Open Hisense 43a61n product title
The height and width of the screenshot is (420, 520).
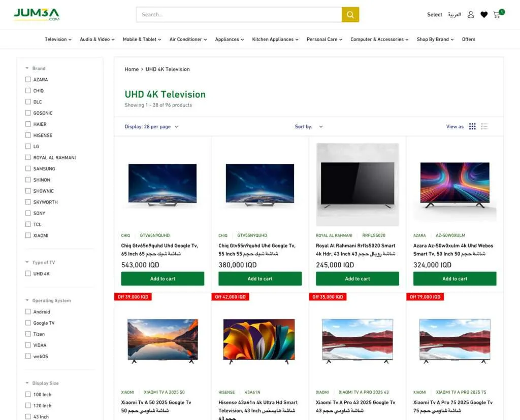pos(258,410)
